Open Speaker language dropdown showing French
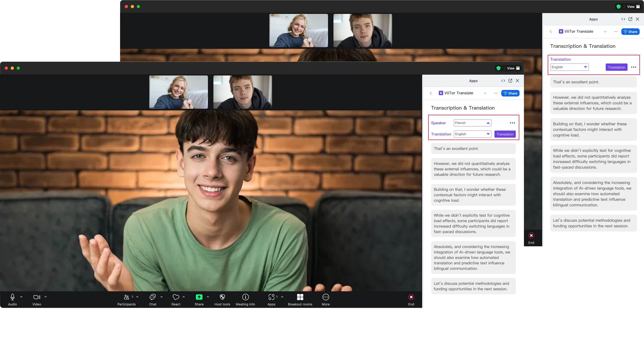 (x=472, y=123)
